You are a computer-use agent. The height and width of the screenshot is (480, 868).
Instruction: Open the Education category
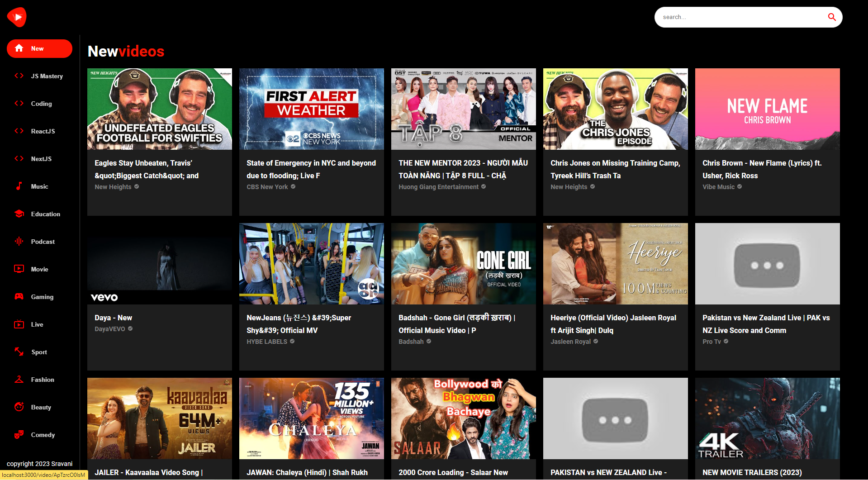click(x=39, y=214)
